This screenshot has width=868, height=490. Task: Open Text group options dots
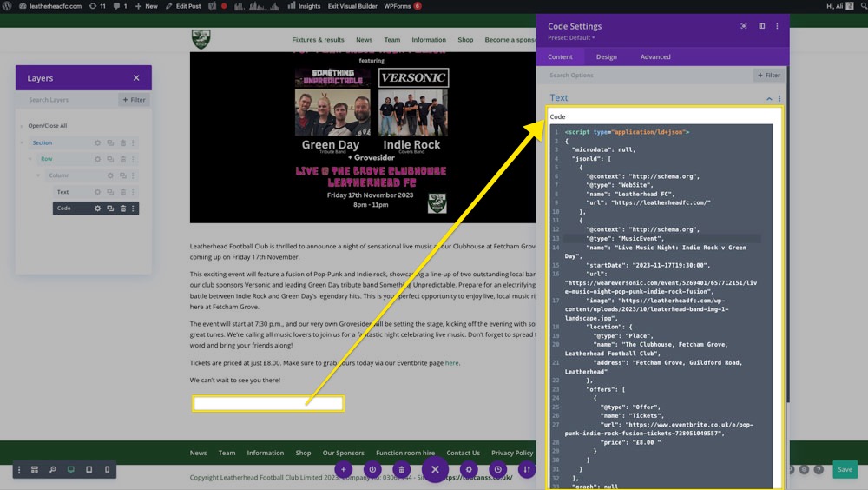(779, 99)
